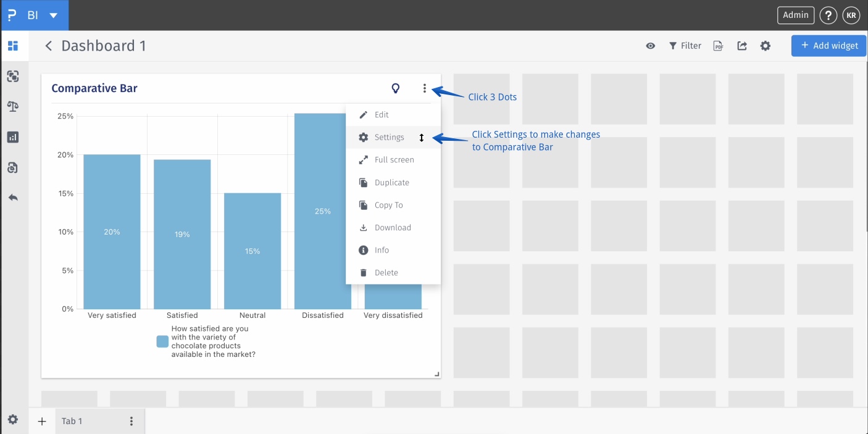Add new tab with plus icon
Screen dimensions: 868x434
pyautogui.click(x=42, y=421)
